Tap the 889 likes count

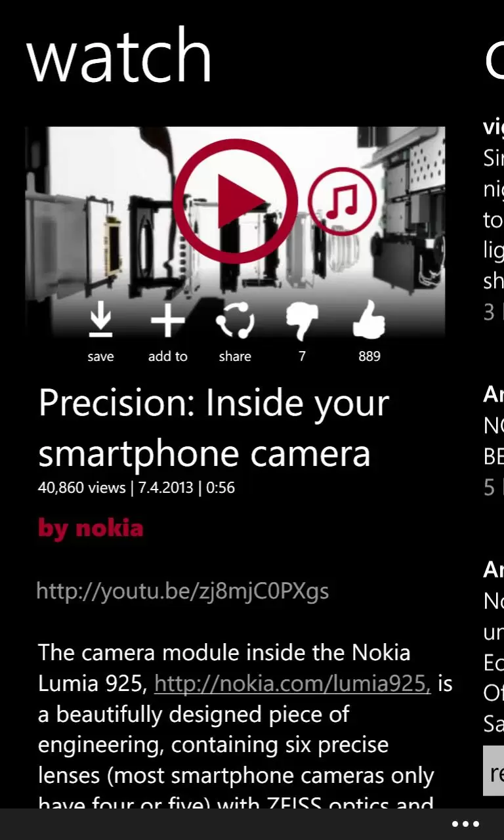click(x=369, y=356)
